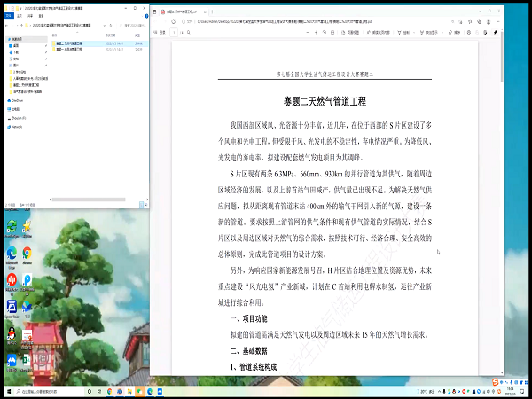Select the 突出显示 highlight tool
The image size is (532, 399).
click(429, 33)
